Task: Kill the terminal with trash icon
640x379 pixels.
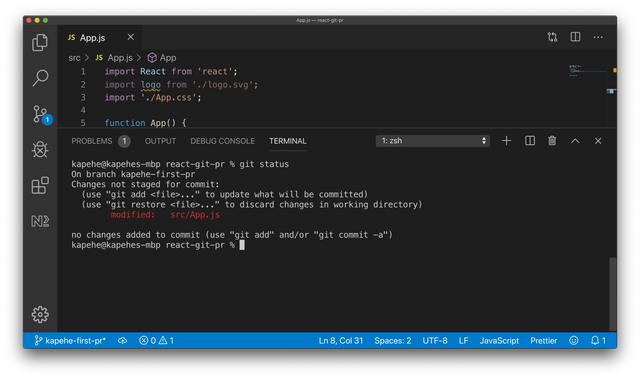Action: click(552, 141)
